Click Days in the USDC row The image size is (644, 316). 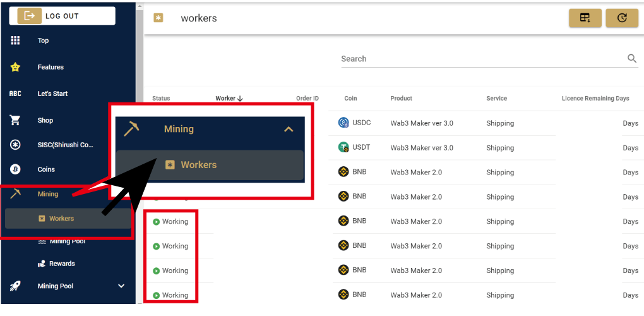tap(631, 123)
